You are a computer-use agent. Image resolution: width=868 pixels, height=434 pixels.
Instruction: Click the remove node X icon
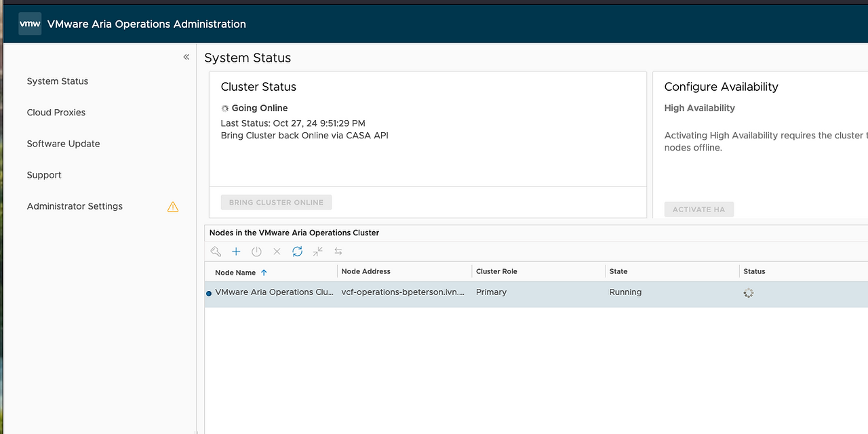277,252
